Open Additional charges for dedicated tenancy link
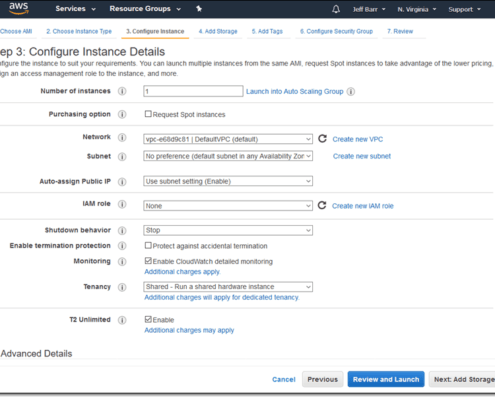The width and height of the screenshot is (495, 400). 222,297
